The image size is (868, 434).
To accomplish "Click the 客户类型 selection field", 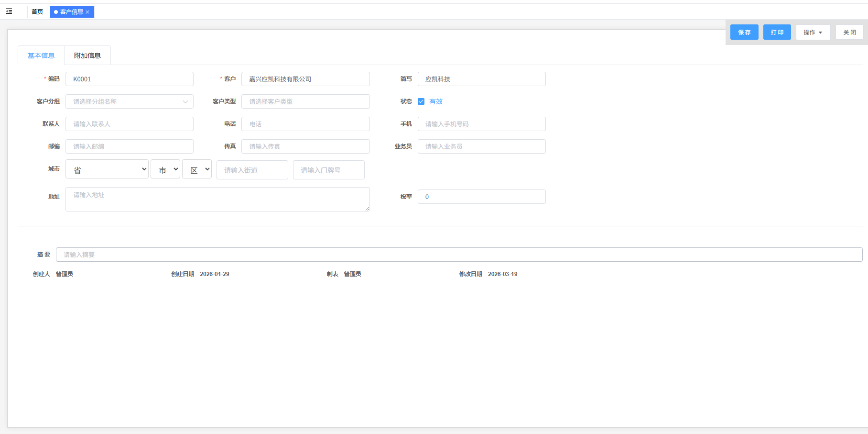I will [305, 101].
